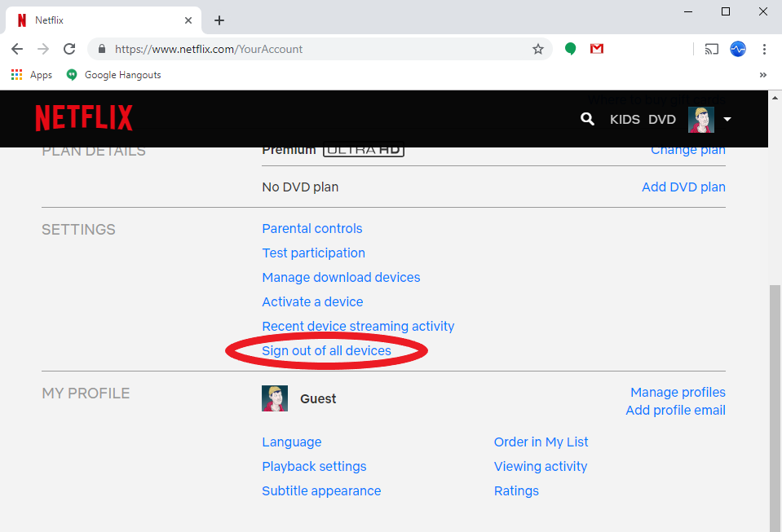This screenshot has width=782, height=532.
Task: Click the scrollbar up arrow
Action: (x=775, y=98)
